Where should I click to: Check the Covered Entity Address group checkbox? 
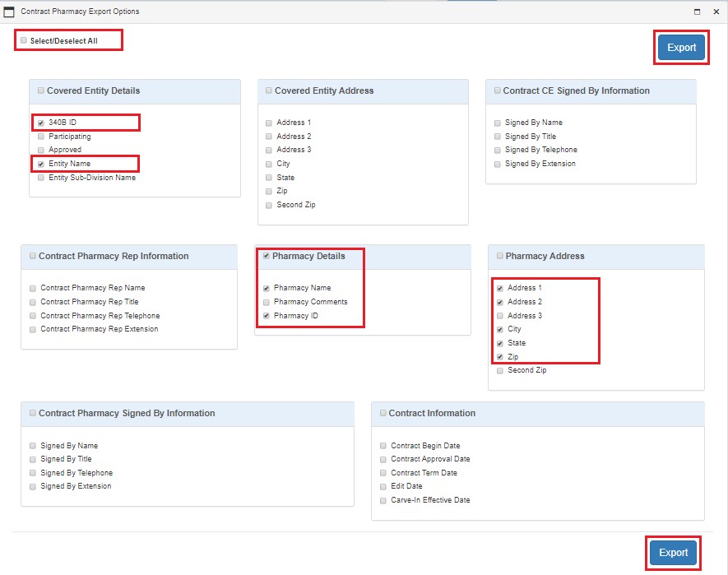[268, 90]
